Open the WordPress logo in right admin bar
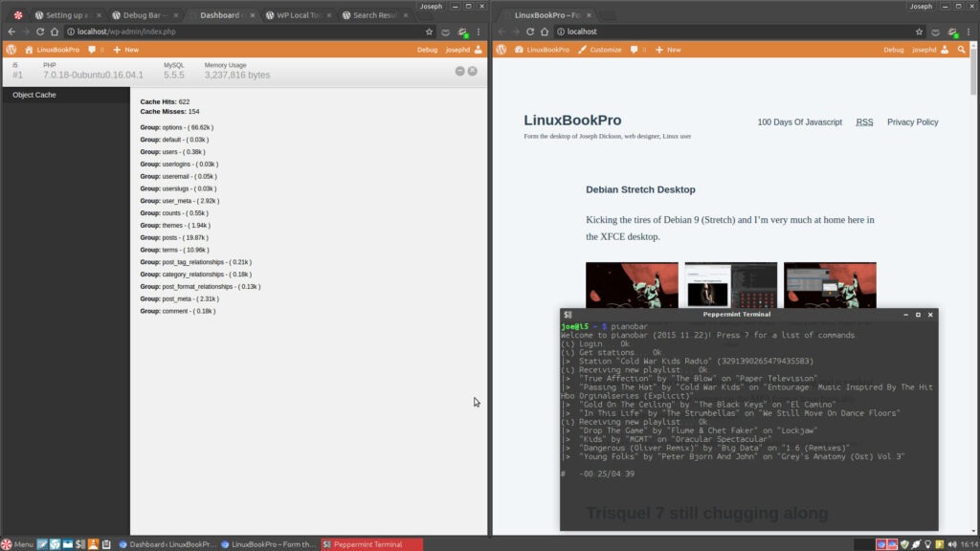Viewport: 980px width, 551px height. coord(501,50)
